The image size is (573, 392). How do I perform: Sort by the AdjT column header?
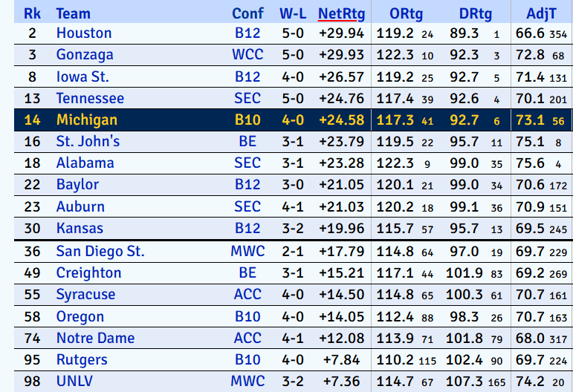(541, 13)
